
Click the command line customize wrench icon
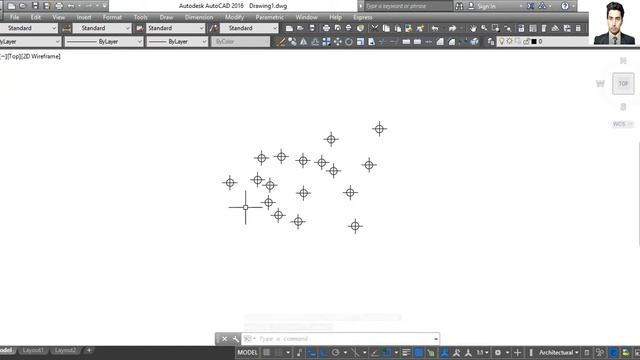[235, 339]
